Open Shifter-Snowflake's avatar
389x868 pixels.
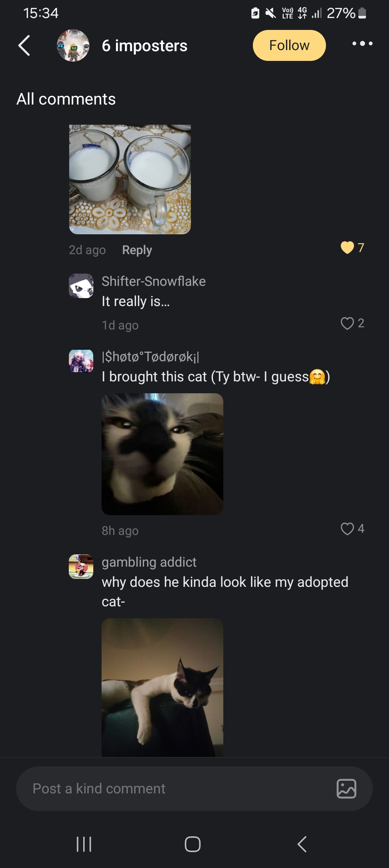(81, 286)
